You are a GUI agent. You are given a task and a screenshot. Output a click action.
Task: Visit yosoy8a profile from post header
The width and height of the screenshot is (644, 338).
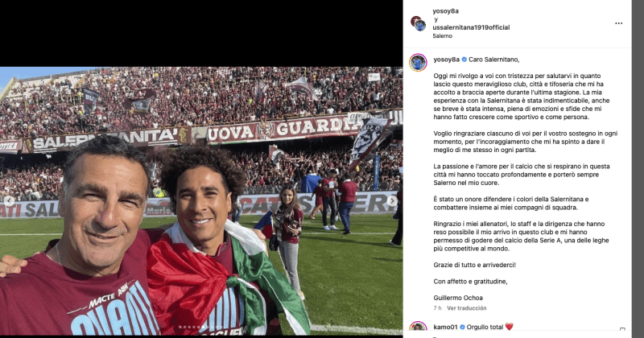(x=446, y=11)
